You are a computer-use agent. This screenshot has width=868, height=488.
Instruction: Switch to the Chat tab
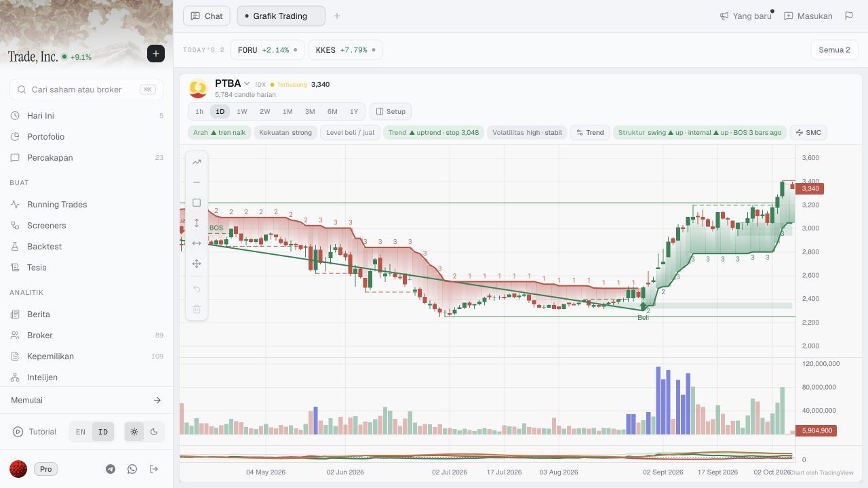(x=207, y=16)
